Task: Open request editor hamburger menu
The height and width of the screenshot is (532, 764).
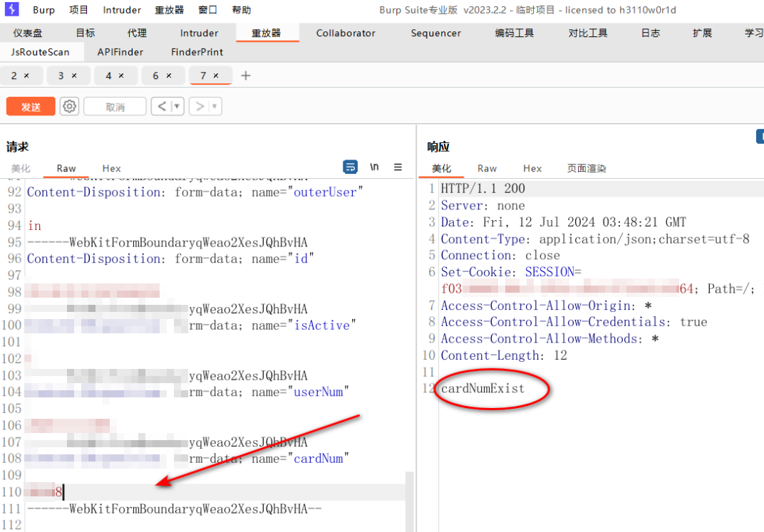Action: pos(398,167)
